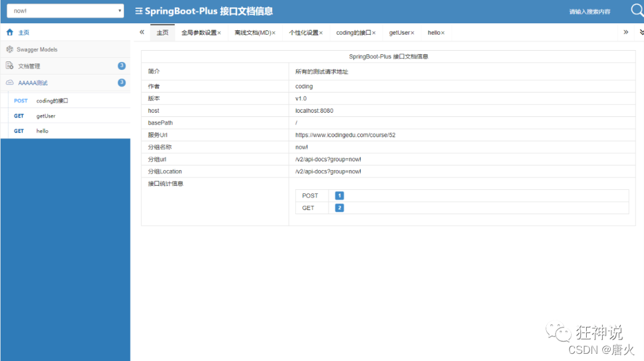Viewport: 644px width, 361px height.
Task: Click the version value v1.0
Action: click(x=301, y=98)
